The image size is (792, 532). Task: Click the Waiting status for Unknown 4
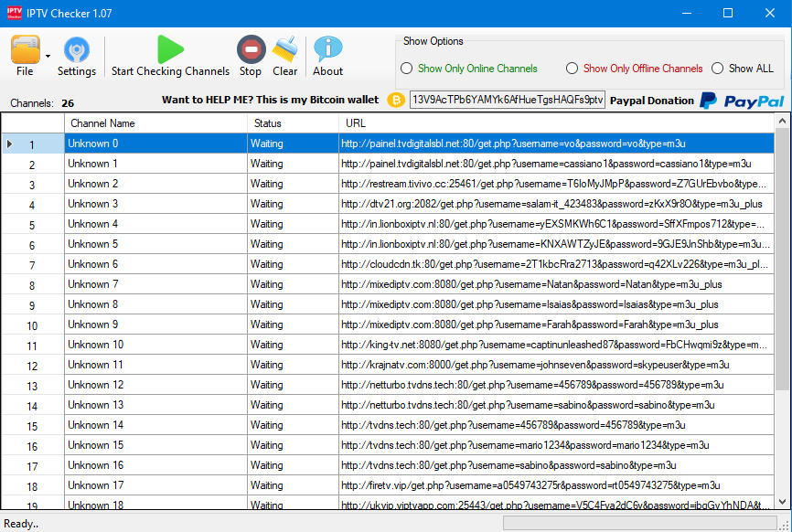[x=293, y=224]
